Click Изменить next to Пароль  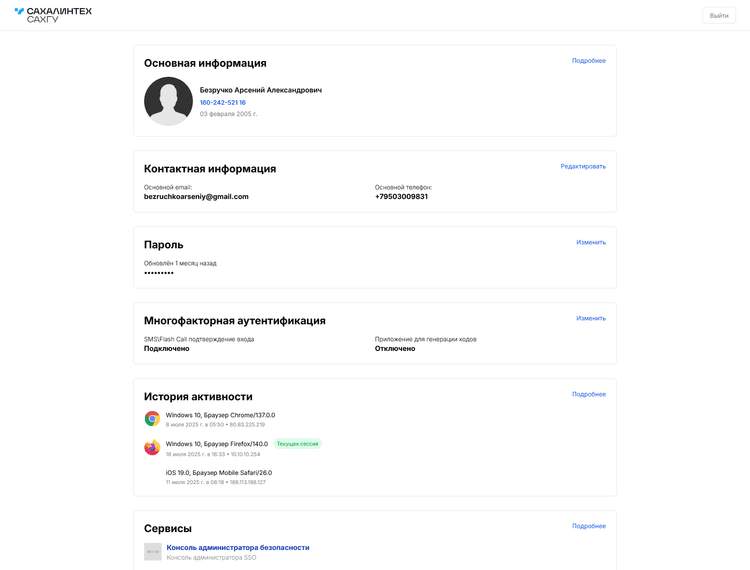point(591,242)
